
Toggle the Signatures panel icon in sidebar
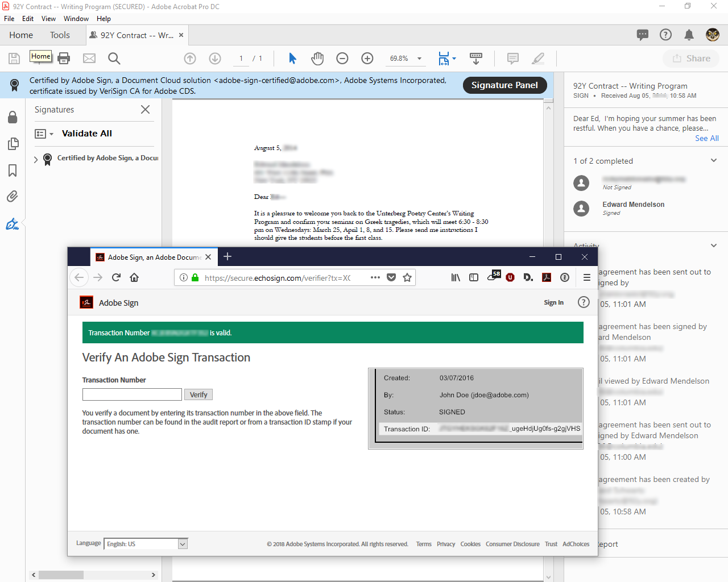13,224
